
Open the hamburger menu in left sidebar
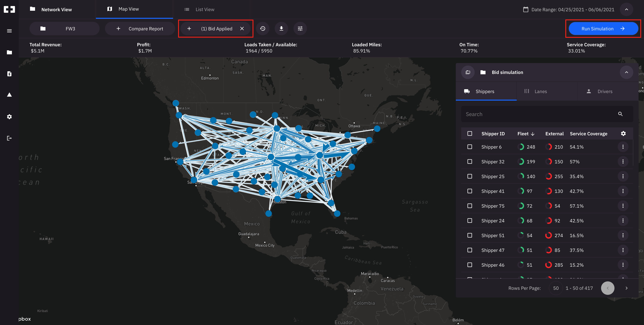click(9, 31)
